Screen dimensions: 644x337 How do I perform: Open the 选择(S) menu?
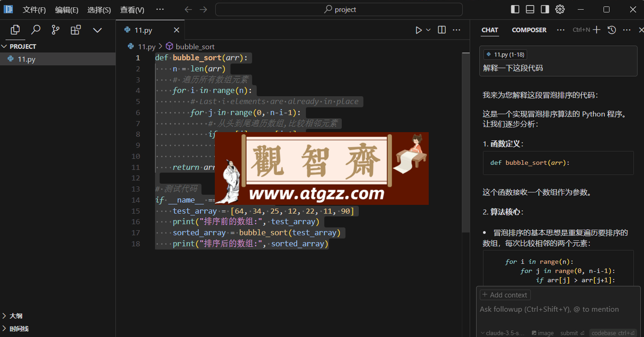(x=99, y=10)
